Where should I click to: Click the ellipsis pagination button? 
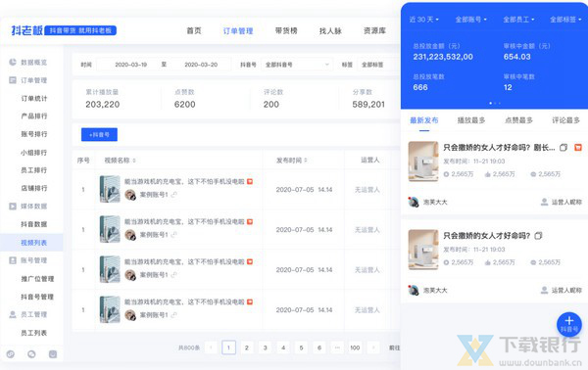(337, 347)
